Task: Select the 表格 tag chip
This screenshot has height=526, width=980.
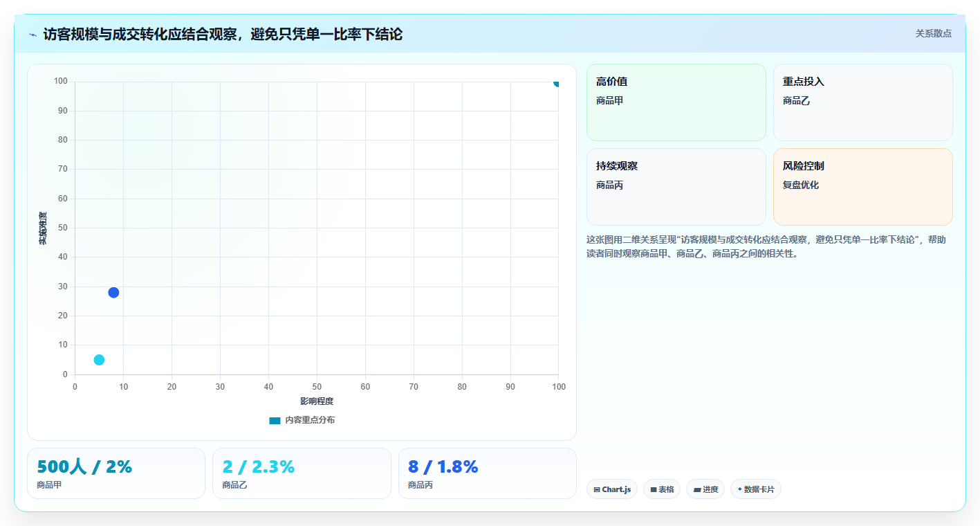Action: click(662, 489)
